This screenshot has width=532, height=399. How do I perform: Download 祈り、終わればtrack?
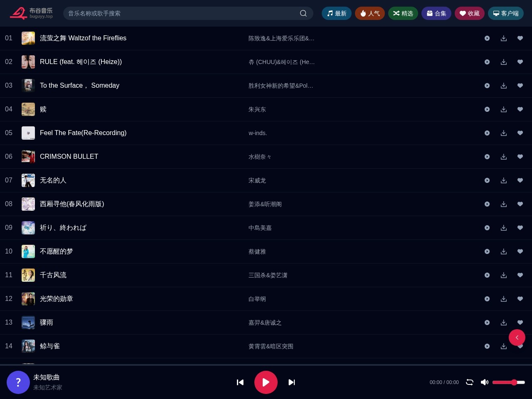tap(504, 228)
